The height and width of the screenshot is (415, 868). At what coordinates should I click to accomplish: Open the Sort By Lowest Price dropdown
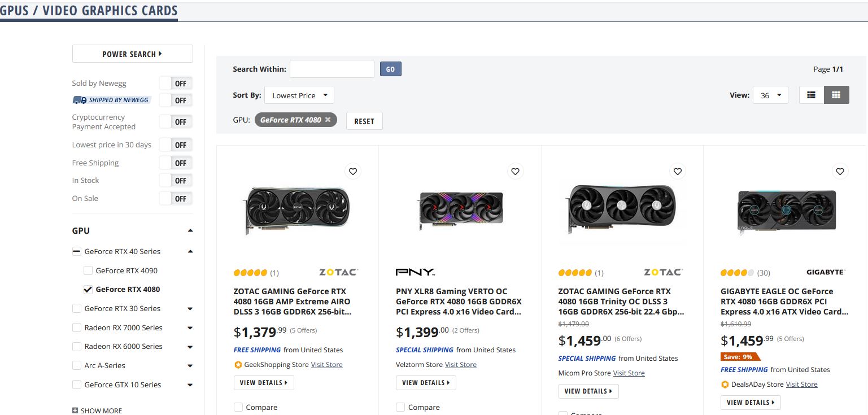[x=299, y=95]
